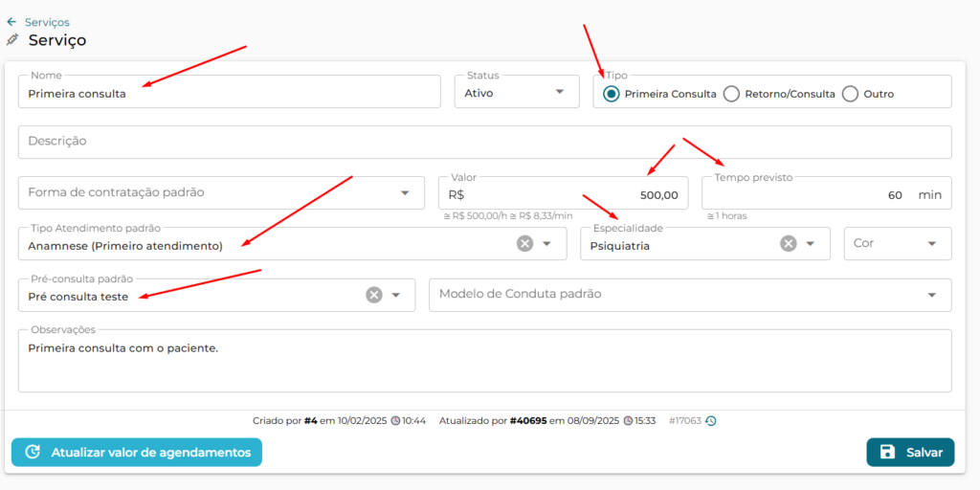This screenshot has height=490, width=980.
Task: Expand Pré-consulta padrão dropdown arrow
Action: point(395,295)
